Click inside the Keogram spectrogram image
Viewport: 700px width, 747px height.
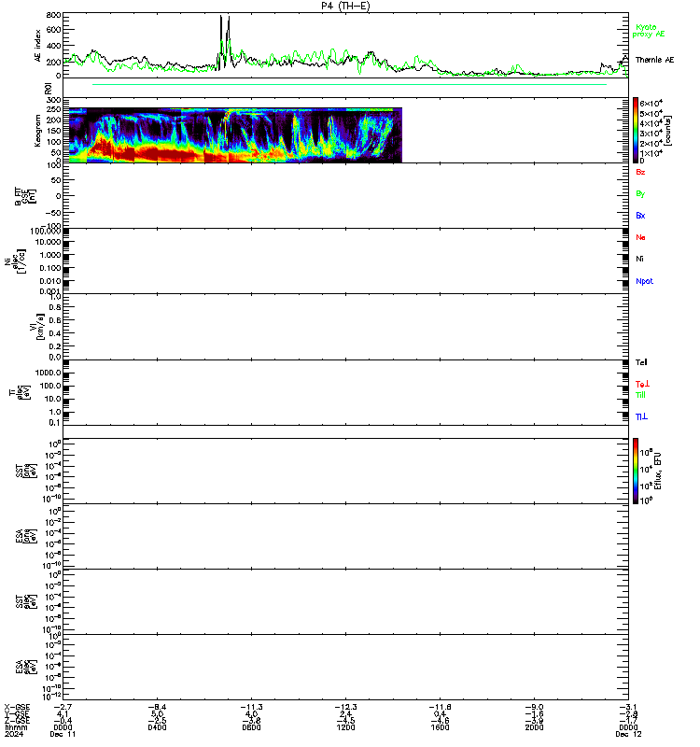tap(236, 135)
